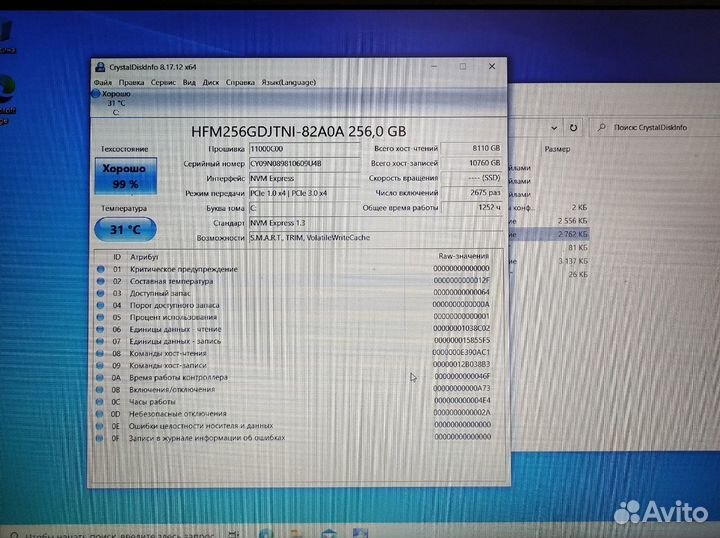Click the Размер column header in Explorer
This screenshot has width=720, height=538.
[557, 149]
